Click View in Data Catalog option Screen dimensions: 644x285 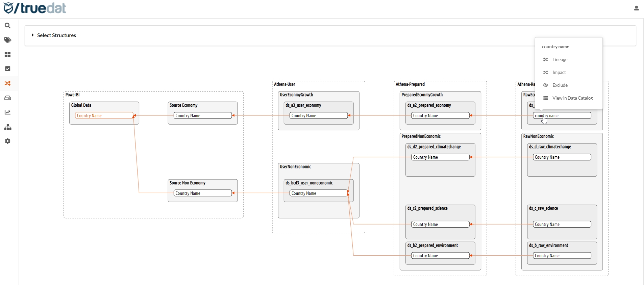tap(572, 98)
